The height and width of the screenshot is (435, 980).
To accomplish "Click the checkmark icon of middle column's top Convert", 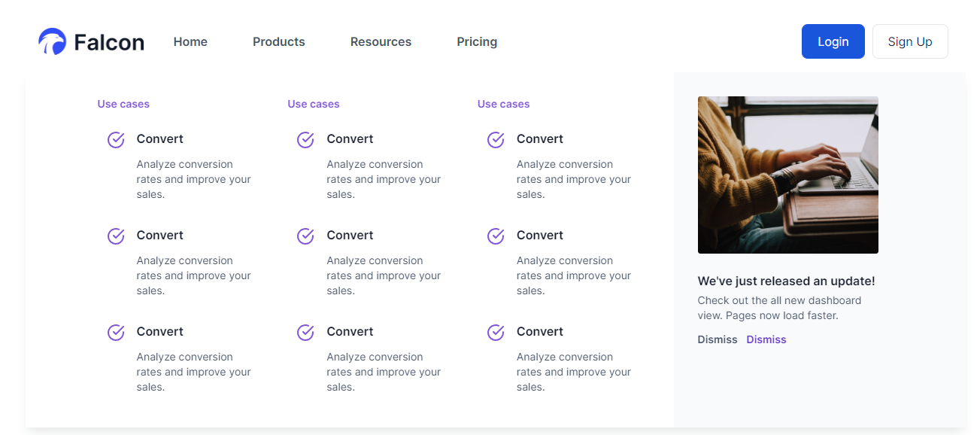I will coord(305,140).
